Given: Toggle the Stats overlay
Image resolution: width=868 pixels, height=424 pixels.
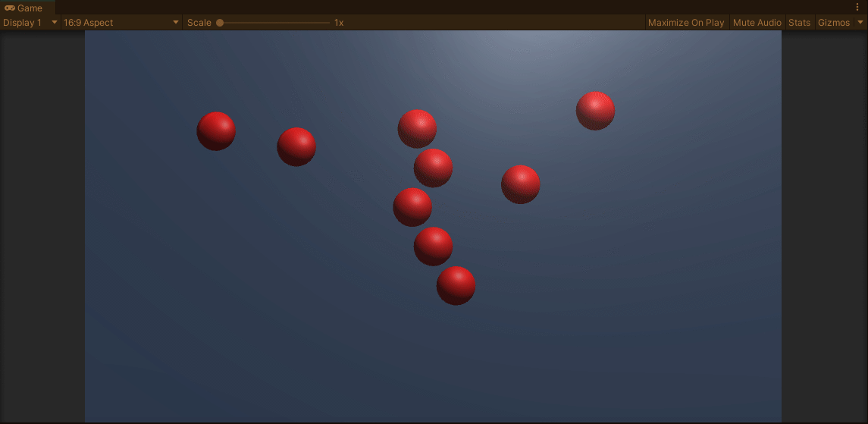Looking at the screenshot, I should pos(799,23).
